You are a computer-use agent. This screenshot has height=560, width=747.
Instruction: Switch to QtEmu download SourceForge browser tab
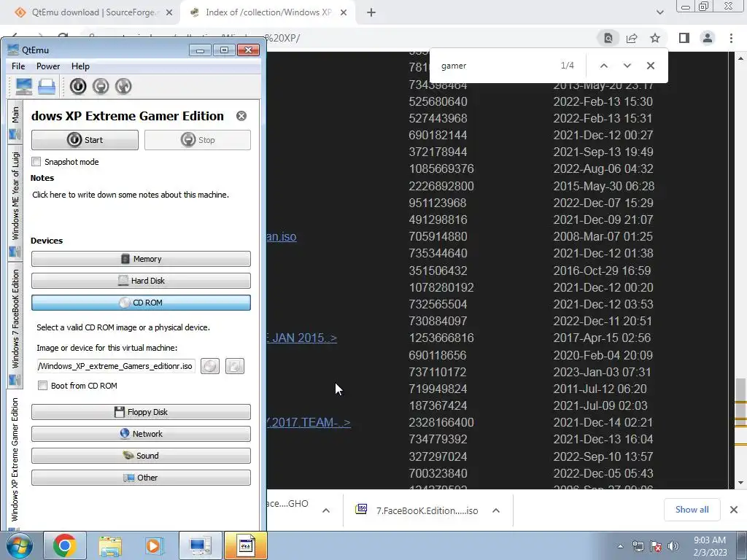point(93,12)
